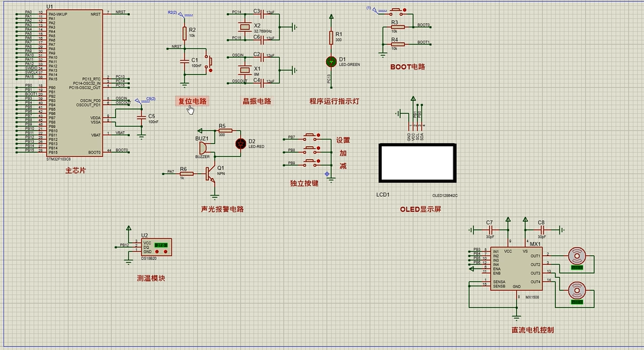Screen dimensions: 644x350
Task: Toggle the reset push button near C1
Action: pyautogui.click(x=210, y=62)
